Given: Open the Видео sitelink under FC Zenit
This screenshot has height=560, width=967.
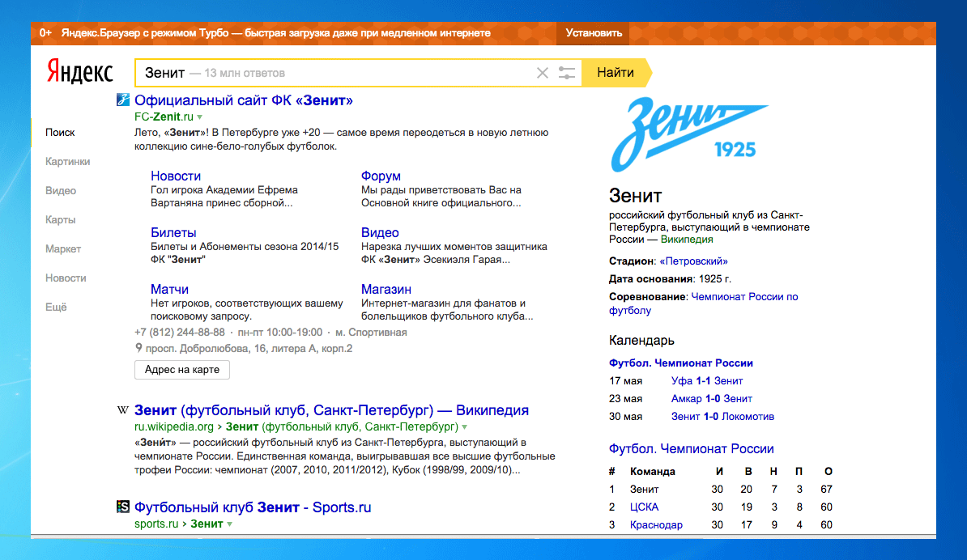Looking at the screenshot, I should click(x=380, y=233).
